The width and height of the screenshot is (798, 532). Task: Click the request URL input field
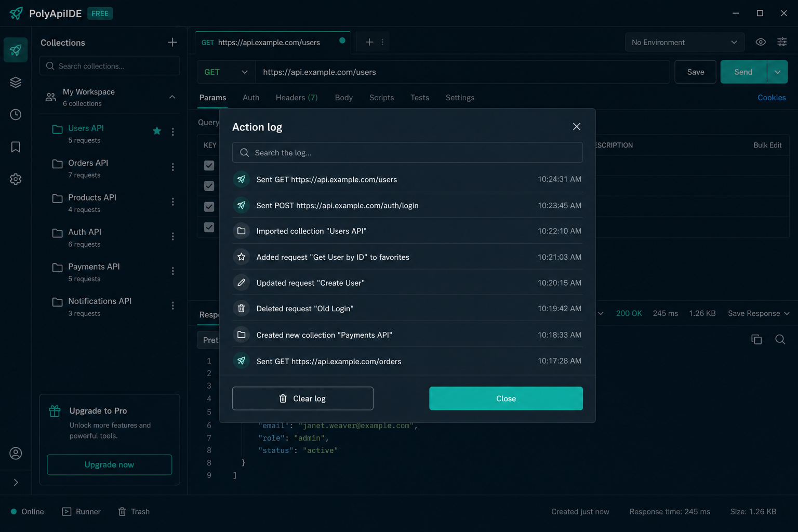pyautogui.click(x=462, y=72)
